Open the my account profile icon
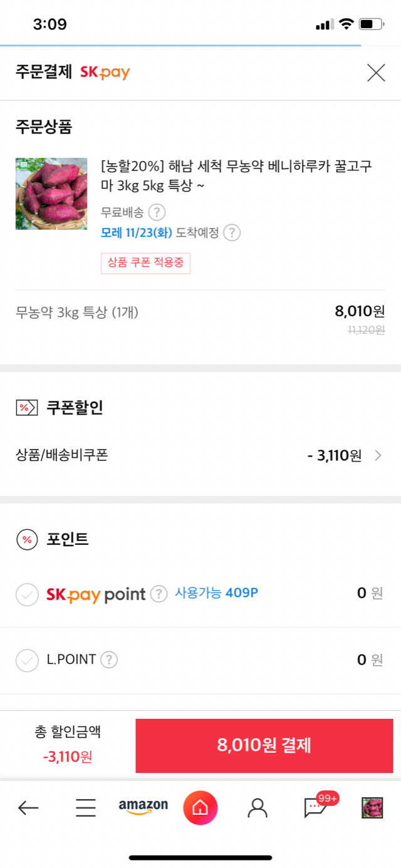The image size is (401, 868). pyautogui.click(x=257, y=808)
